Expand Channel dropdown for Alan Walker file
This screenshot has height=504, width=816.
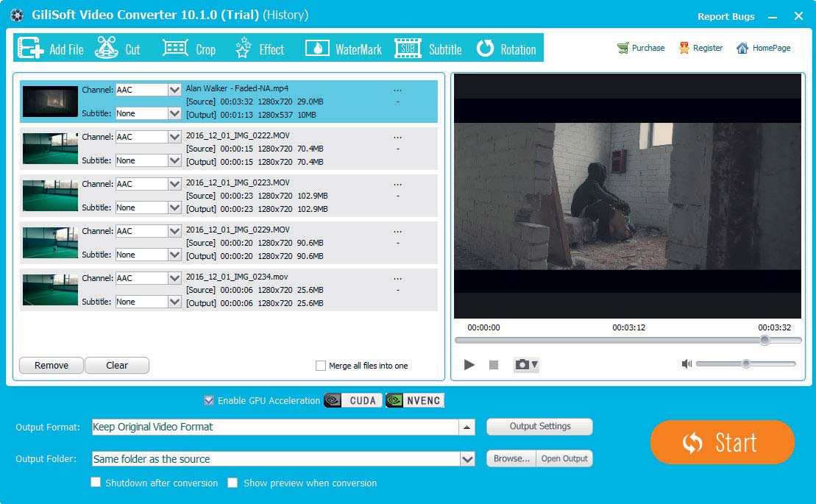pyautogui.click(x=174, y=90)
